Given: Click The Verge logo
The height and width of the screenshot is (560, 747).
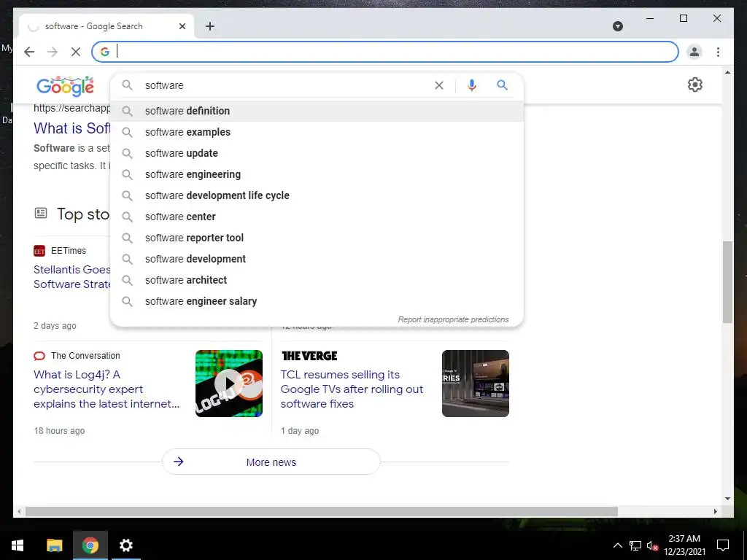Looking at the screenshot, I should [309, 356].
